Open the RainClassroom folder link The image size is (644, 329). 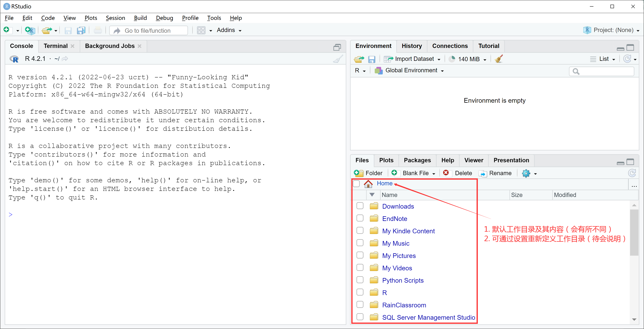(404, 305)
